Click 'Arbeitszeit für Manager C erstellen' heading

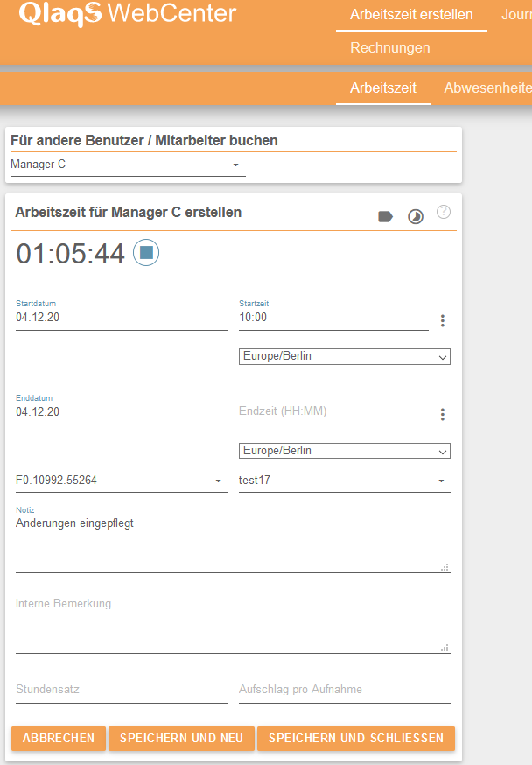tap(129, 213)
